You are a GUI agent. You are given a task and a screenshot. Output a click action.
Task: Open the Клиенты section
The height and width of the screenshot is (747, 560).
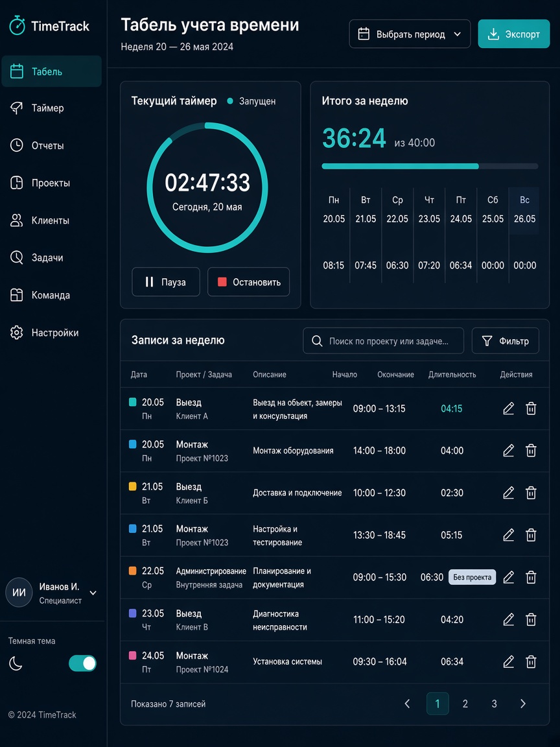click(51, 220)
